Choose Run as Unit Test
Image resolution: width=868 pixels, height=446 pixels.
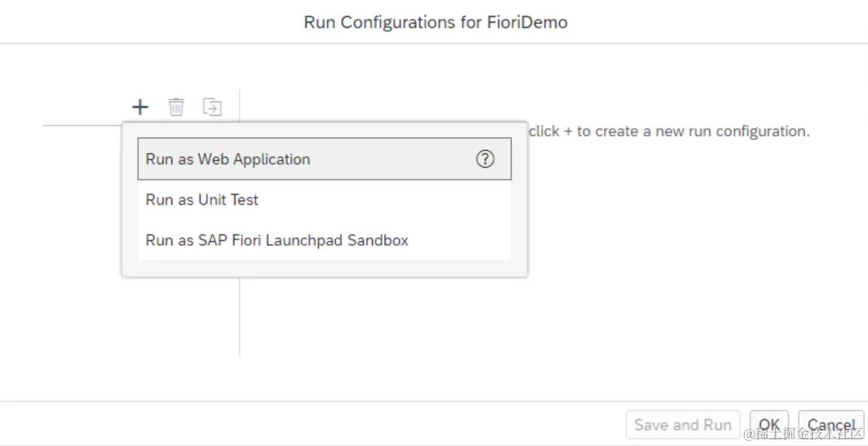pos(202,200)
